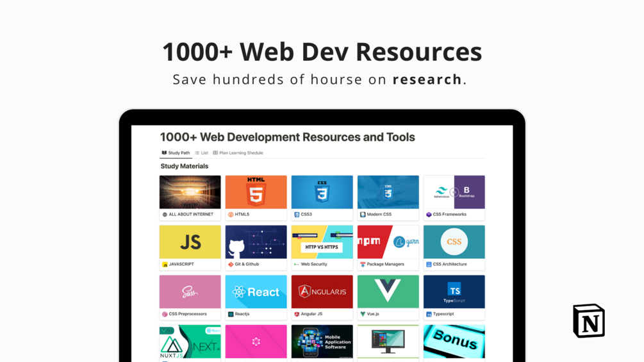The height and width of the screenshot is (362, 644).
Task: Open the ALL ABOUT INTERNET card thumbnail
Action: pos(190,192)
